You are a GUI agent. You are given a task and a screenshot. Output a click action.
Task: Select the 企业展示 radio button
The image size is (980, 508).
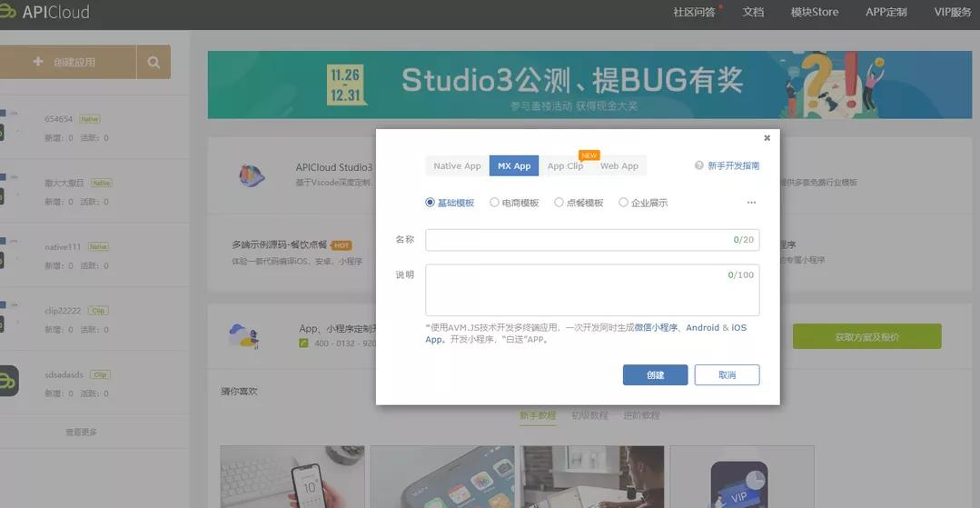tap(623, 202)
